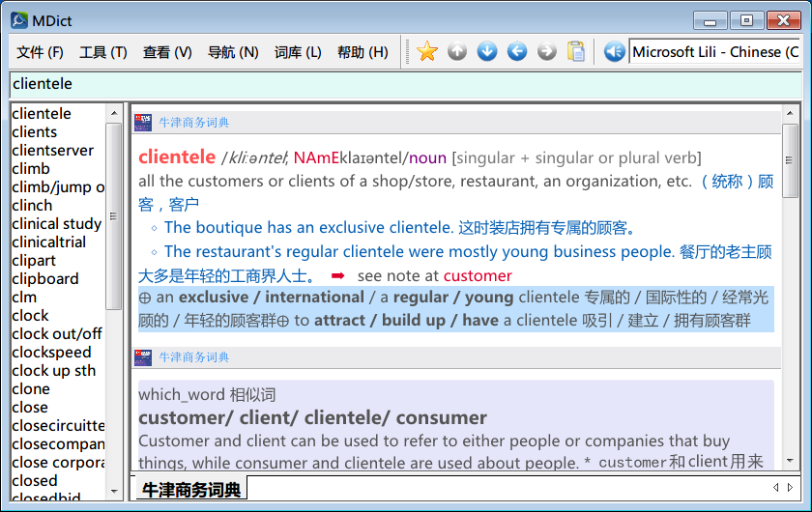Follow the red 'customer' link
812x512 pixels.
tap(478, 276)
